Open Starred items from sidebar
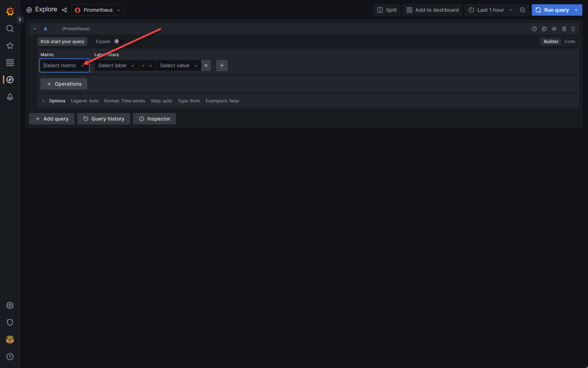The height and width of the screenshot is (368, 588). [x=10, y=46]
